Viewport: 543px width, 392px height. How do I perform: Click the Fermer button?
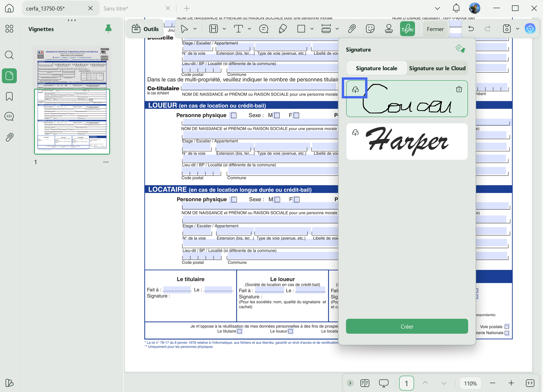click(435, 29)
